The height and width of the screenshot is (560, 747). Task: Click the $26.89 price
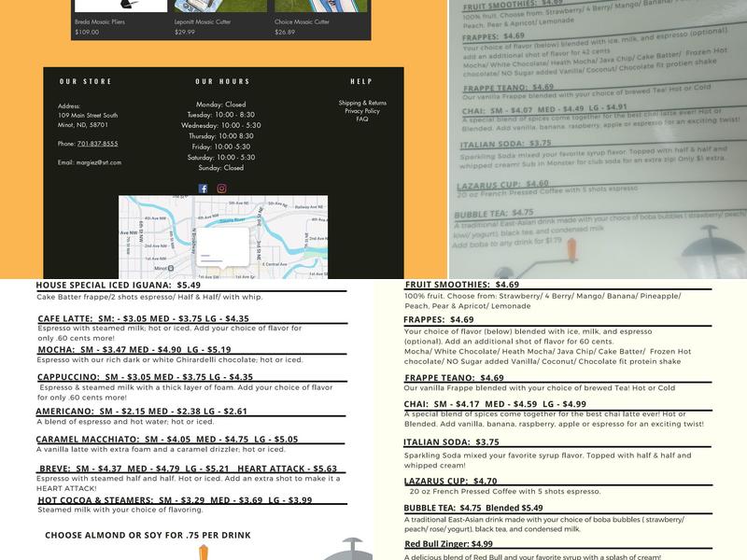click(285, 33)
